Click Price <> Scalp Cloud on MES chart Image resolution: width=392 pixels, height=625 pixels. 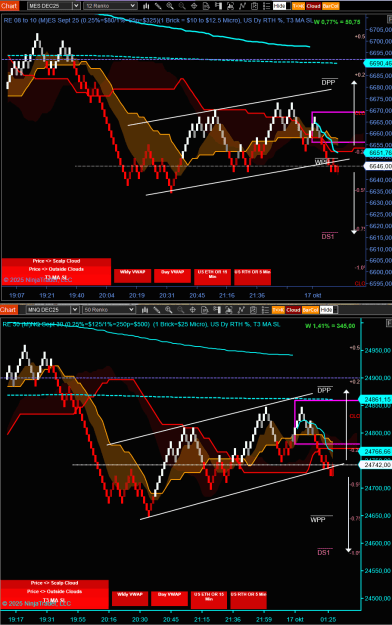point(56,261)
